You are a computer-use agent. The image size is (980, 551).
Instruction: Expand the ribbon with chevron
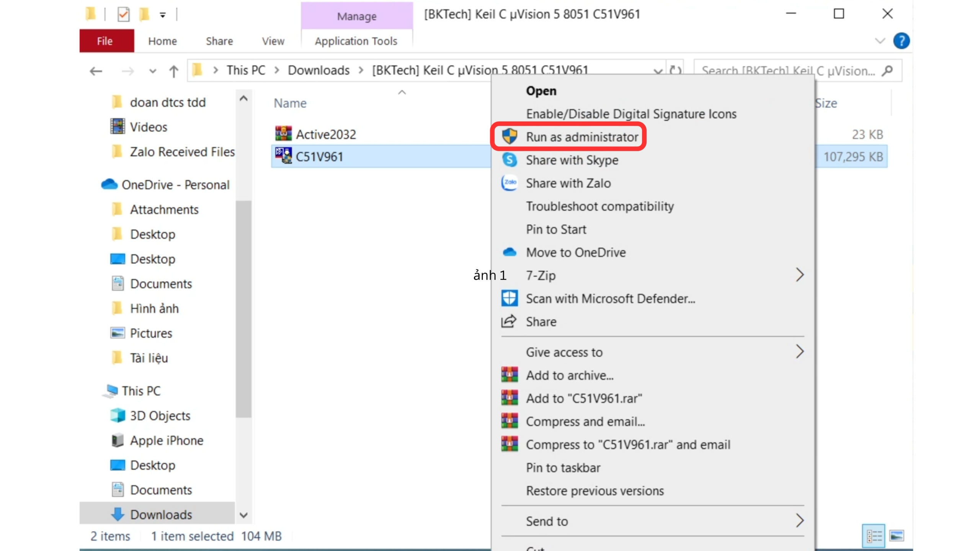tap(880, 41)
